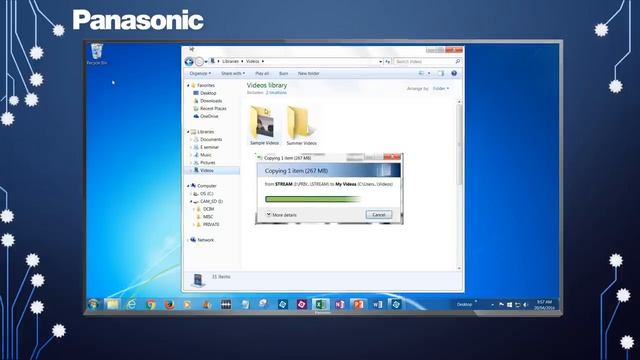The width and height of the screenshot is (640, 360).
Task: Open Action Center flag tray icon
Action: pos(501,305)
